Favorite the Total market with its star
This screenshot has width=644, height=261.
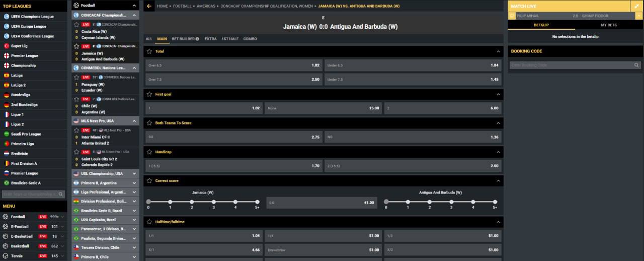[x=149, y=51]
